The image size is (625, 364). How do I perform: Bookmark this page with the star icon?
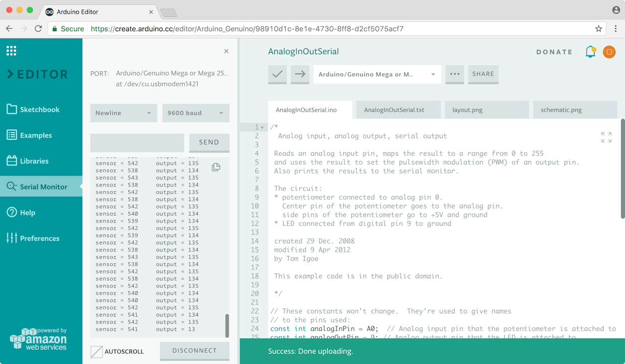click(599, 29)
